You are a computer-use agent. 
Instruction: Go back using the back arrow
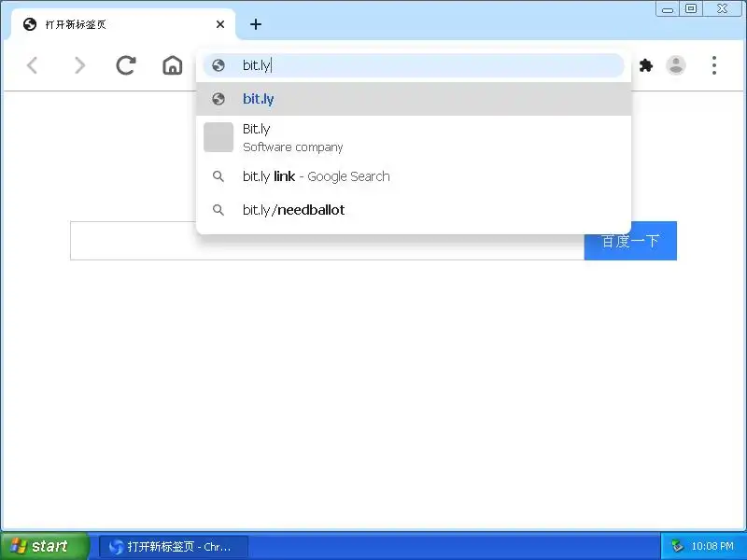[32, 65]
